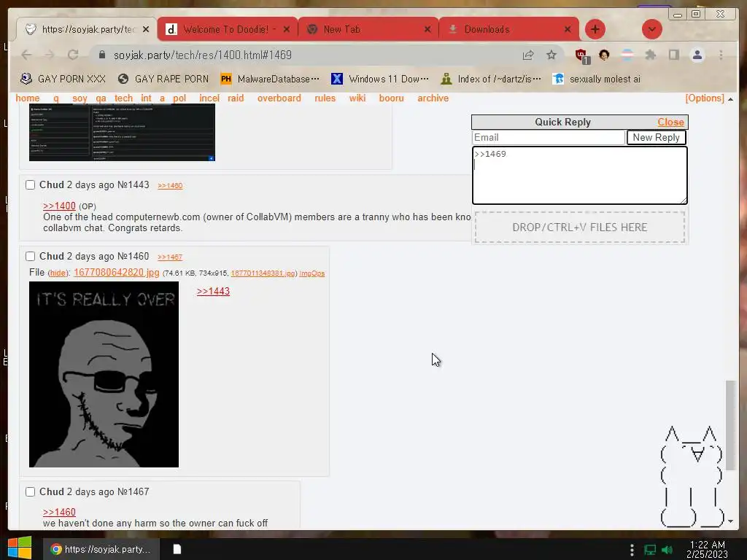Open file link 1677080642820.jpg
Image resolution: width=747 pixels, height=560 pixels.
[x=116, y=273]
